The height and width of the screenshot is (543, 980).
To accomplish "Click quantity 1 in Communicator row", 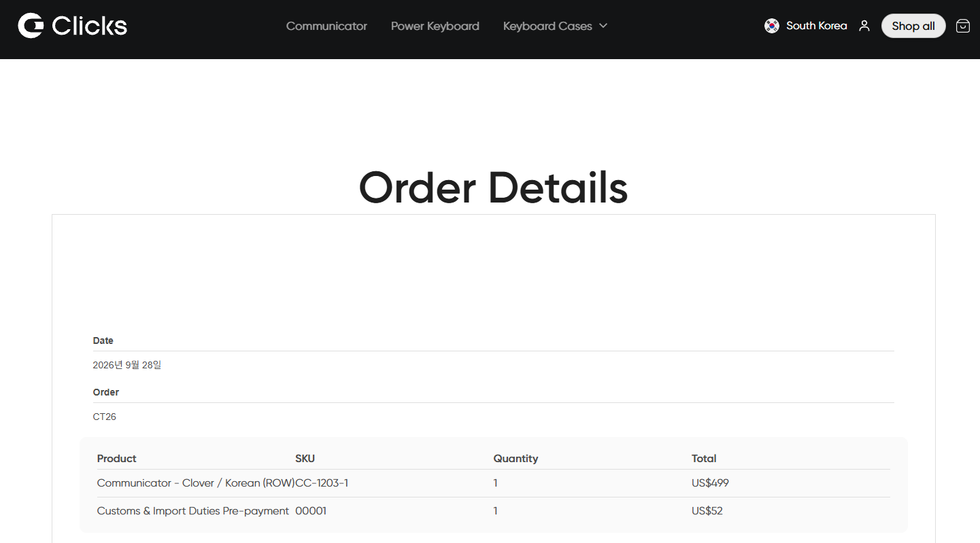I will (496, 483).
